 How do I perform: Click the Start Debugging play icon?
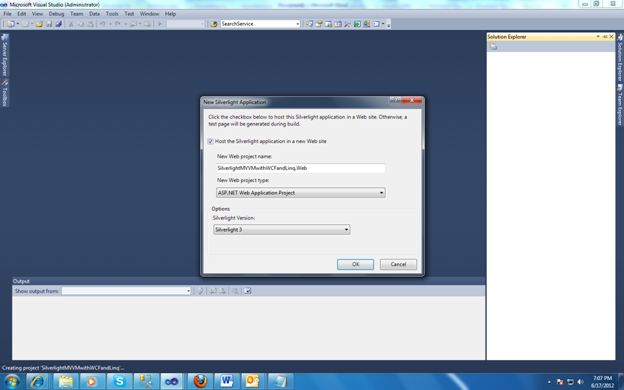coord(160,24)
